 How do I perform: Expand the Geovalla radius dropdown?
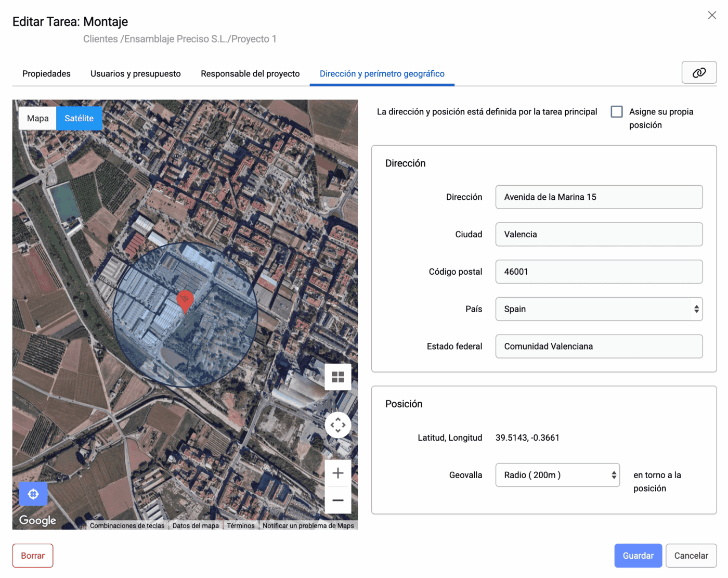[x=557, y=475]
